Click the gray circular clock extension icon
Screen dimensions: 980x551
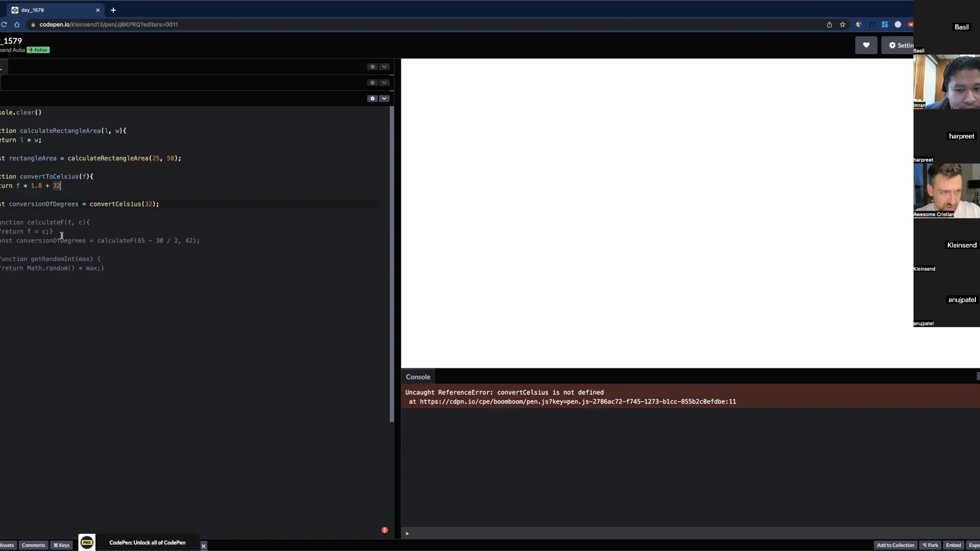pyautogui.click(x=898, y=24)
